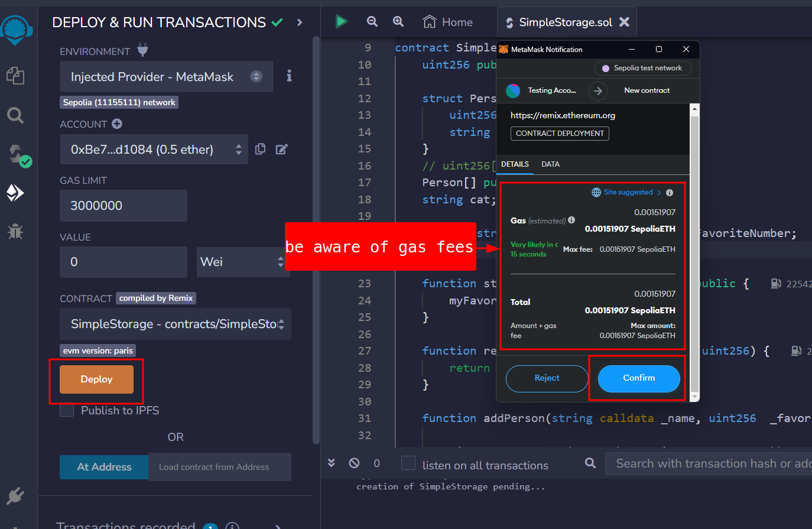Screen dimensions: 812x529
Task: Collapse the Deploy & Run panel chevron
Action: tap(300, 22)
